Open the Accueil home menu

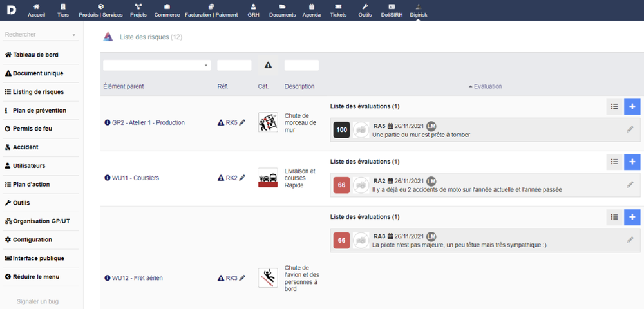(x=37, y=10)
